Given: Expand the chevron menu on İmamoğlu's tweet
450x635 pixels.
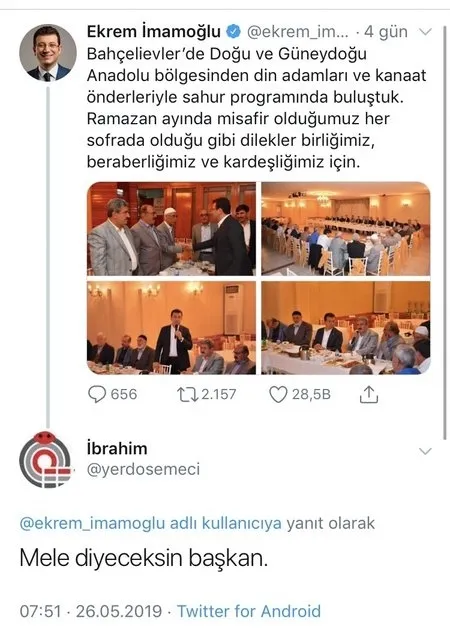Looking at the screenshot, I should point(425,32).
